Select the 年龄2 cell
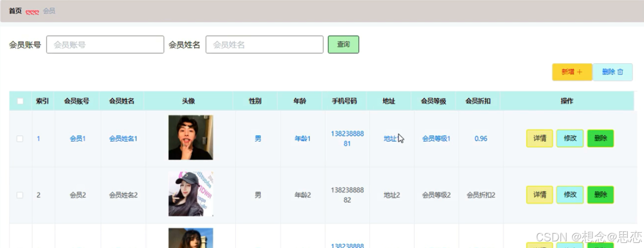Viewport: 644px width, 248px height. point(303,195)
